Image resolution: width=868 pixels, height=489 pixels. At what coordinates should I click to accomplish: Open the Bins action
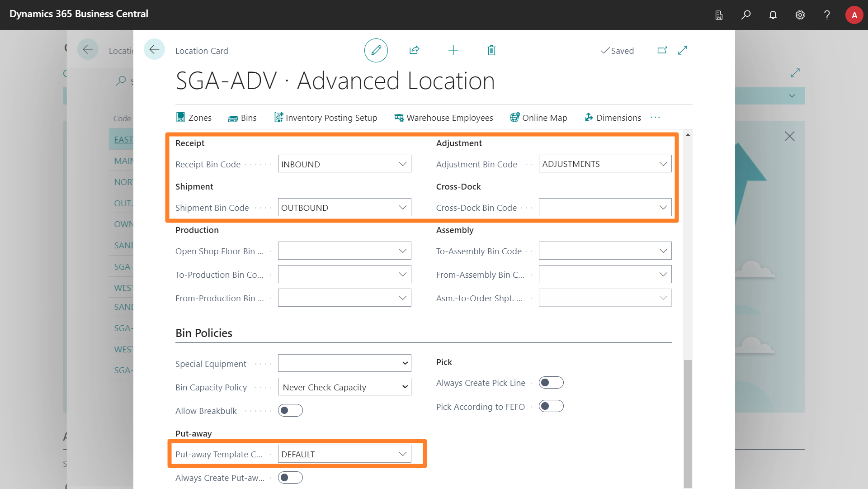[242, 118]
